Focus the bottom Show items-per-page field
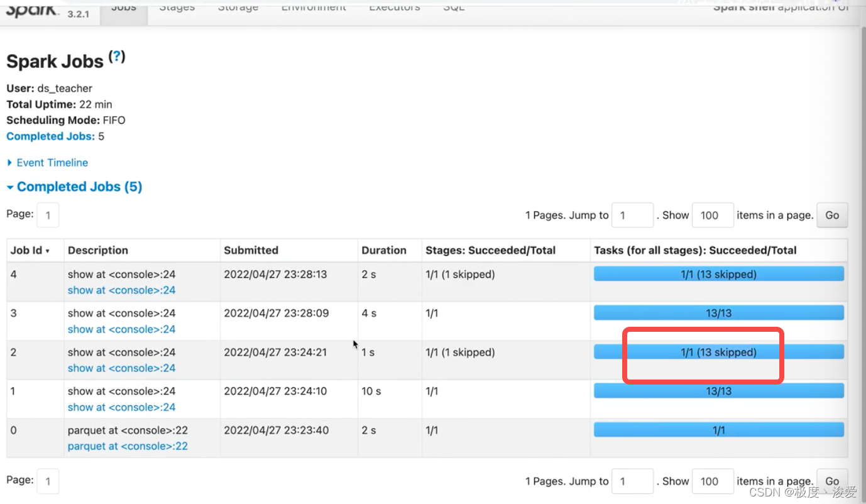866x504 pixels. (x=713, y=481)
